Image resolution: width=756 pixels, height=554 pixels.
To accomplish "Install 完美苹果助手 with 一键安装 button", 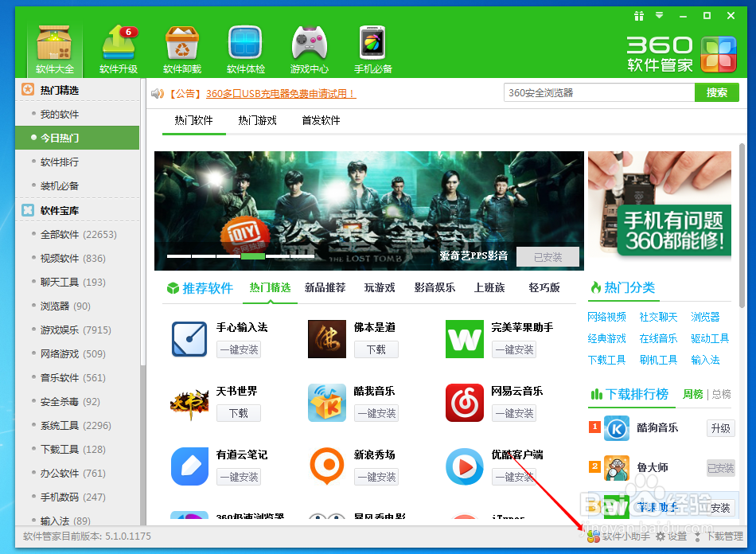I will point(514,349).
